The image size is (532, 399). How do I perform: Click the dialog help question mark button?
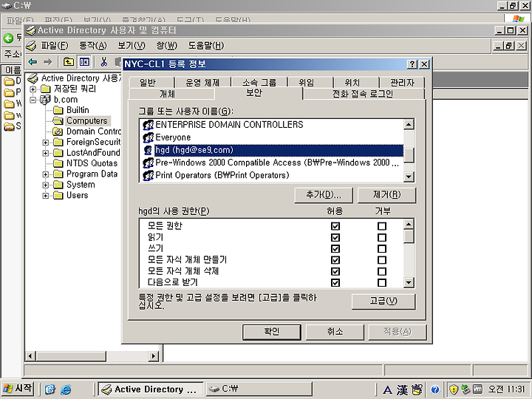click(x=412, y=64)
